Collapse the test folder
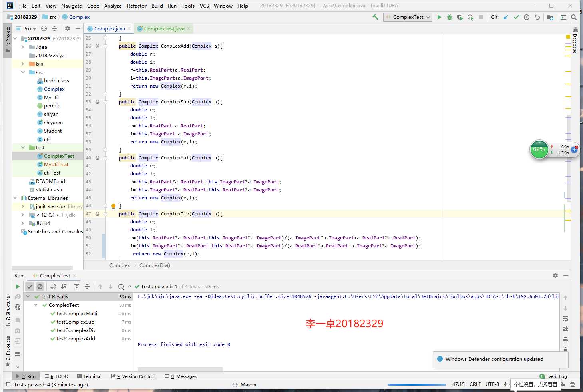Image resolution: width=583 pixels, height=392 pixels. (23, 147)
